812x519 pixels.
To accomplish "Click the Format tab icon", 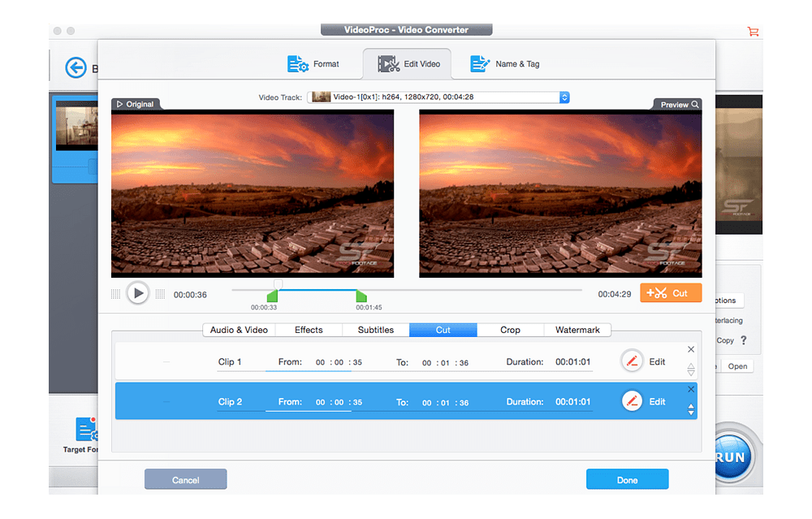I will click(x=297, y=63).
